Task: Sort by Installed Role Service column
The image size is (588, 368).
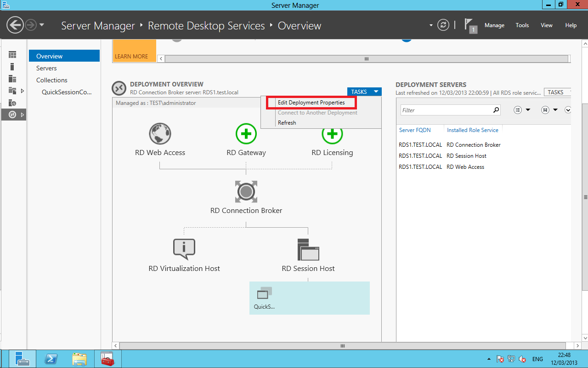Action: pos(473,130)
